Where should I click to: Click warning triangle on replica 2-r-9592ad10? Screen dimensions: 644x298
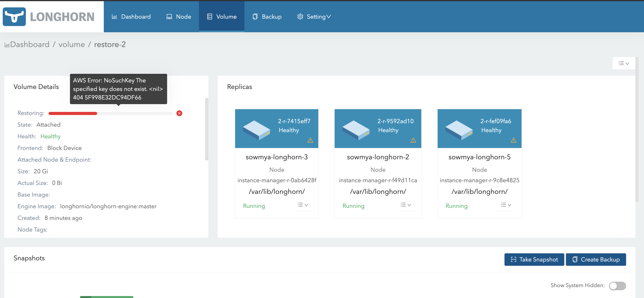pos(413,140)
